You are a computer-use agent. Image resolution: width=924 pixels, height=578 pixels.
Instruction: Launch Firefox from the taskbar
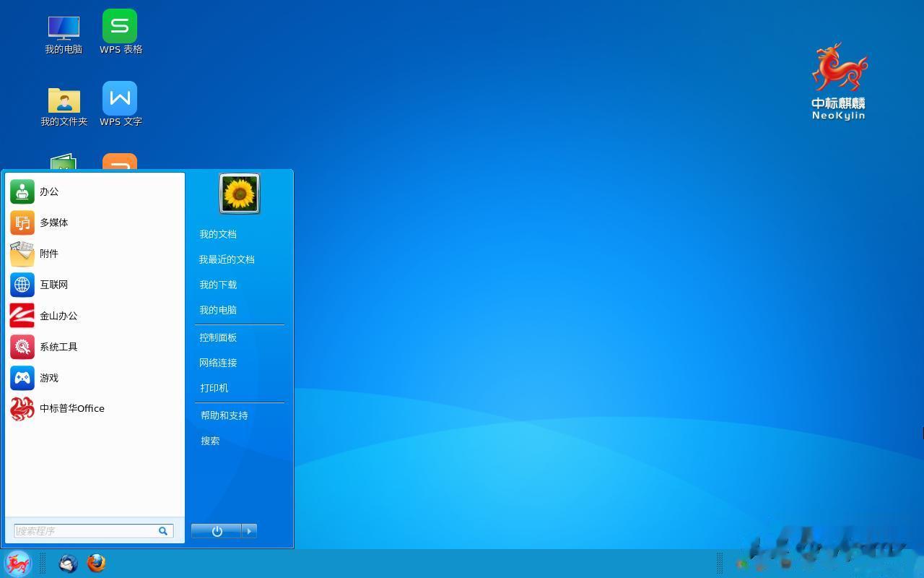click(x=97, y=563)
